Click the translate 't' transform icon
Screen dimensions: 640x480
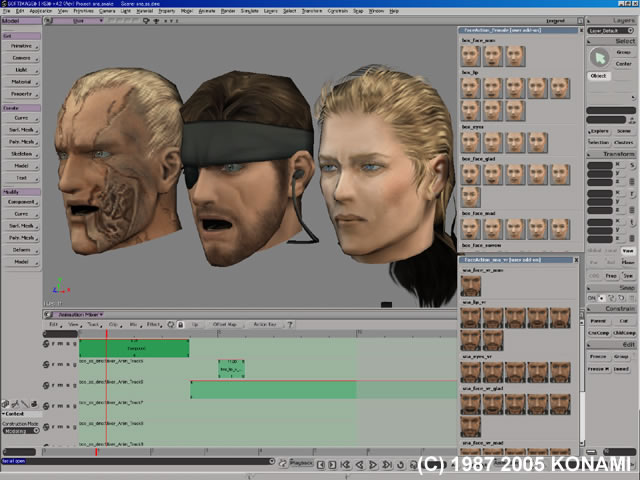(x=632, y=223)
